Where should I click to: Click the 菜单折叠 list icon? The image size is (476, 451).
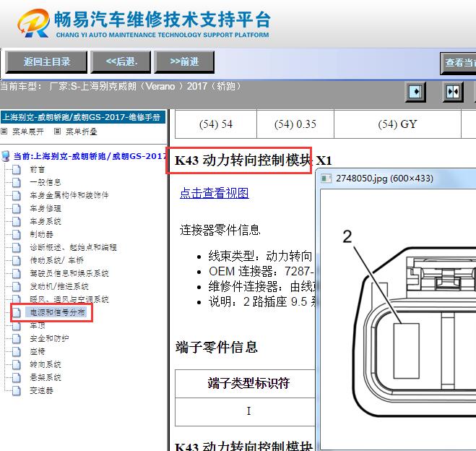[57, 132]
